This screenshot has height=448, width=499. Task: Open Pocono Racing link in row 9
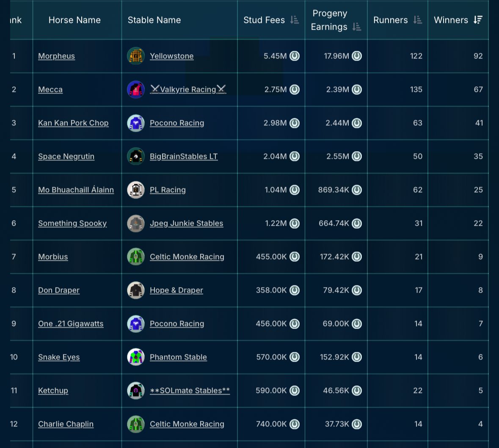[x=176, y=324]
